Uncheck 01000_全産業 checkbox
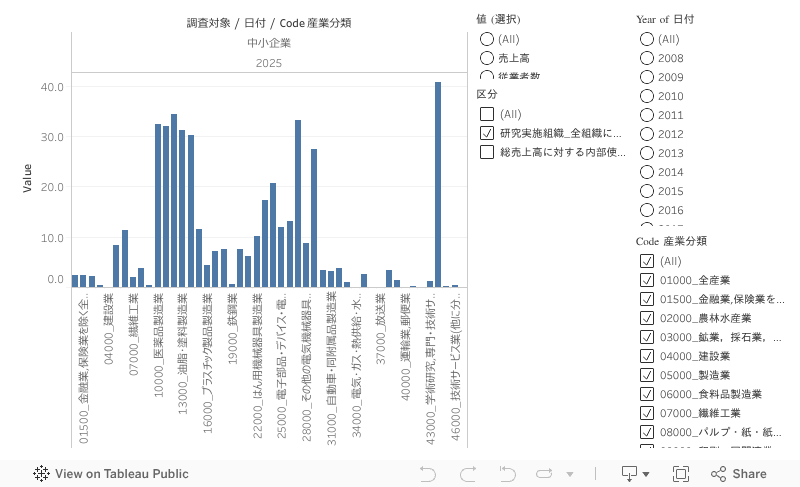This screenshot has height=487, width=800. pos(646,280)
